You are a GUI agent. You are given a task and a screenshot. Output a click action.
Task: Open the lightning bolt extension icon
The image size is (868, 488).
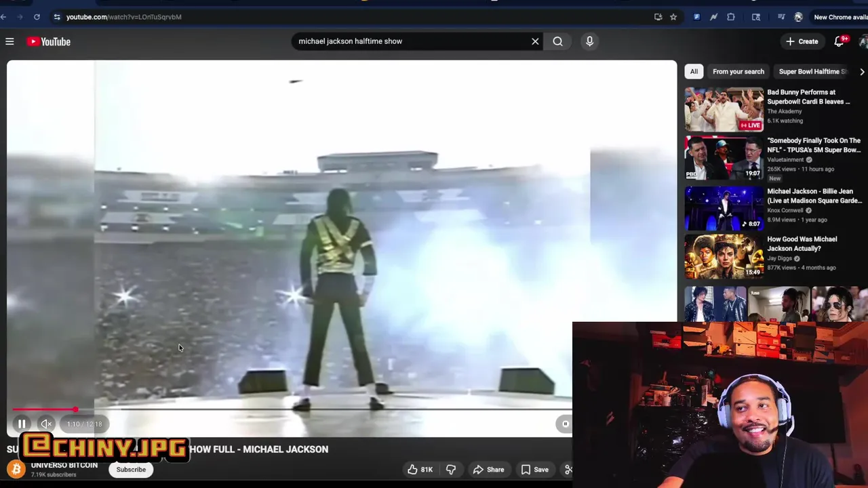pos(713,17)
